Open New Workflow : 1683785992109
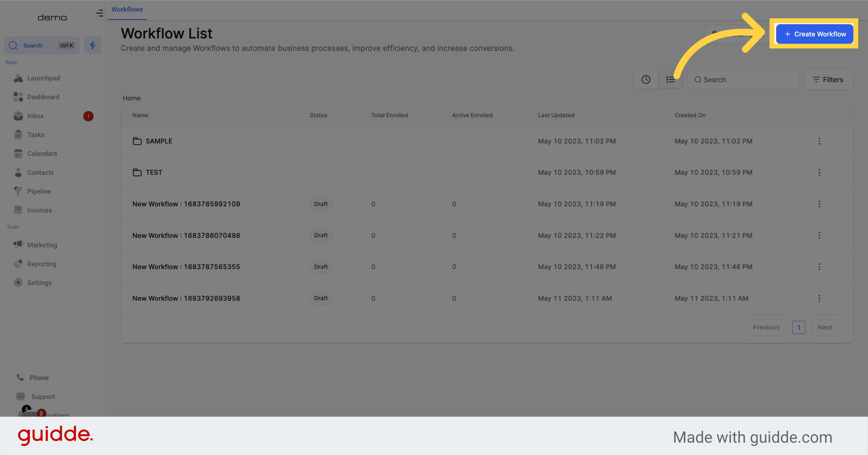 (x=186, y=204)
